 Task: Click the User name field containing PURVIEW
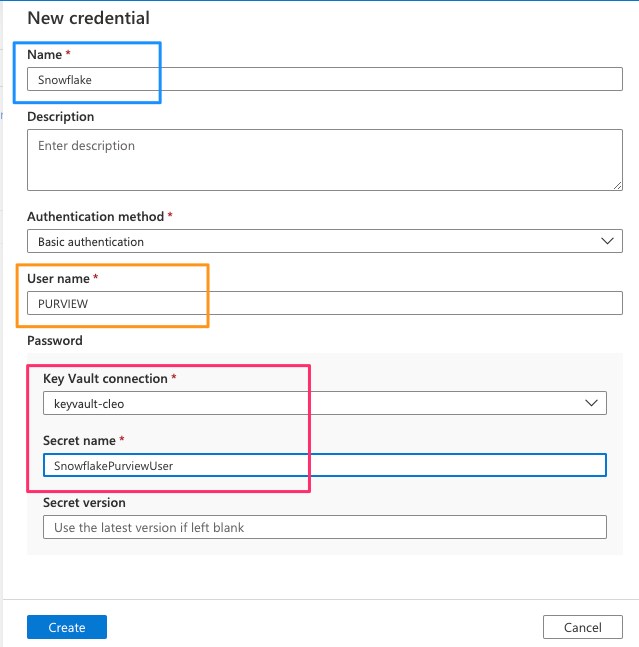(x=324, y=303)
